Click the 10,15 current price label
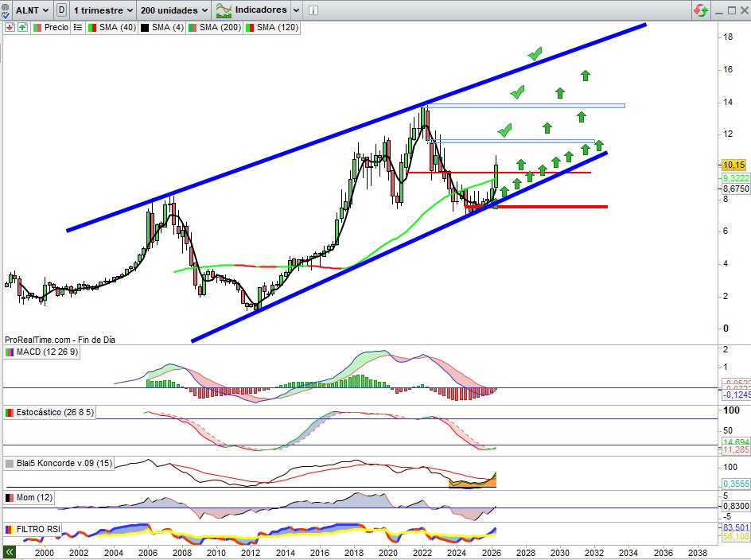The height and width of the screenshot is (560, 751). pyautogui.click(x=733, y=165)
